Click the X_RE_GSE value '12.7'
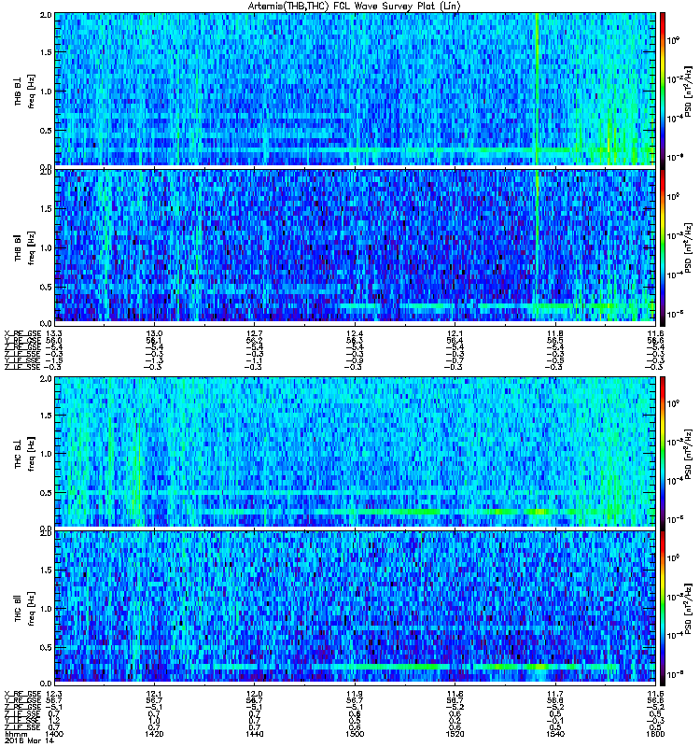 (254, 333)
